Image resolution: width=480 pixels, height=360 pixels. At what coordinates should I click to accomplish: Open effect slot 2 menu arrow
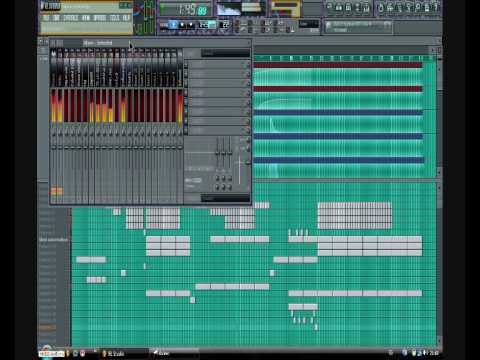[186, 74]
